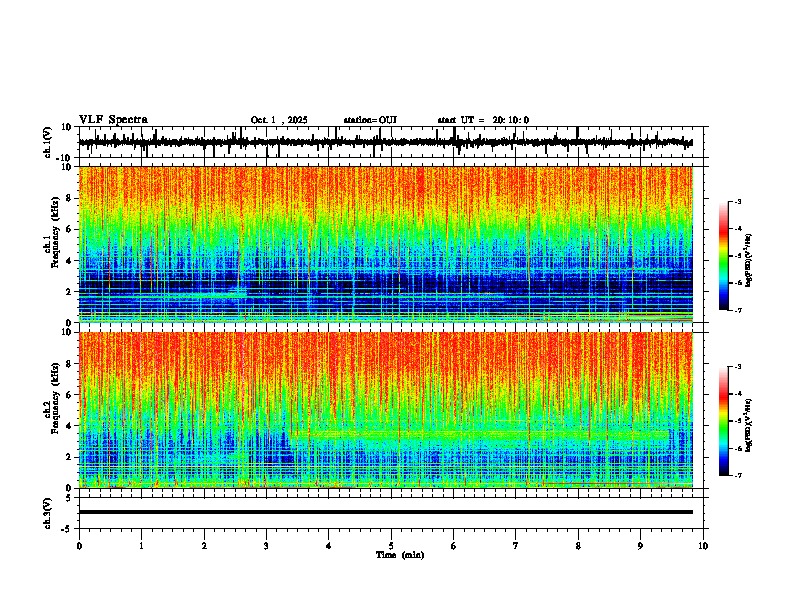Screen dimensions: 792x612
Task: Click the ch.2 spectrogram plot
Action: click(x=386, y=410)
